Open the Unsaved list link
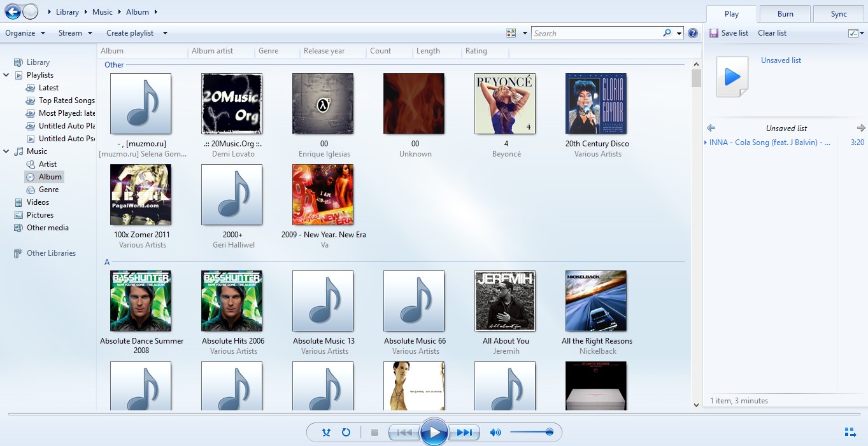Image resolution: width=868 pixels, height=446 pixels. coord(781,60)
